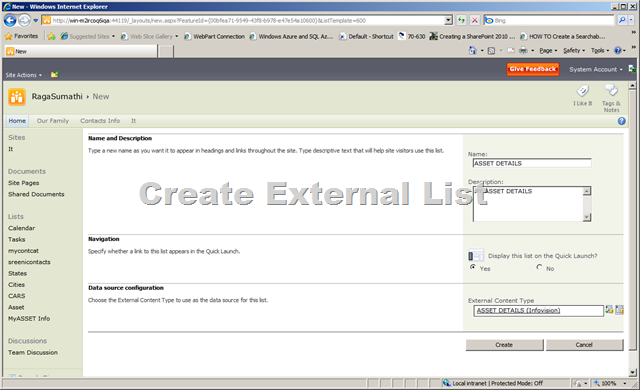Click the page vertical scrollbar down arrow
This screenshot has width=640, height=390.
coord(632,372)
